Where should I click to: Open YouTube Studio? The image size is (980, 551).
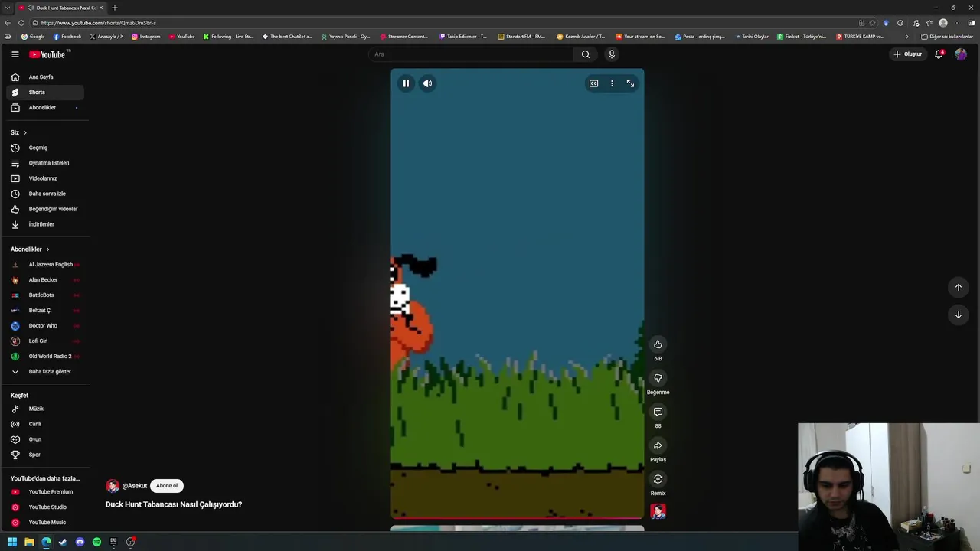click(x=45, y=507)
